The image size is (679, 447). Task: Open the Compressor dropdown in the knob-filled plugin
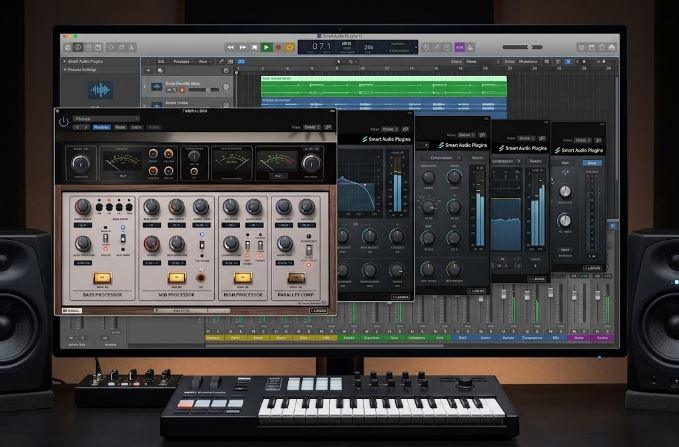pos(443,158)
